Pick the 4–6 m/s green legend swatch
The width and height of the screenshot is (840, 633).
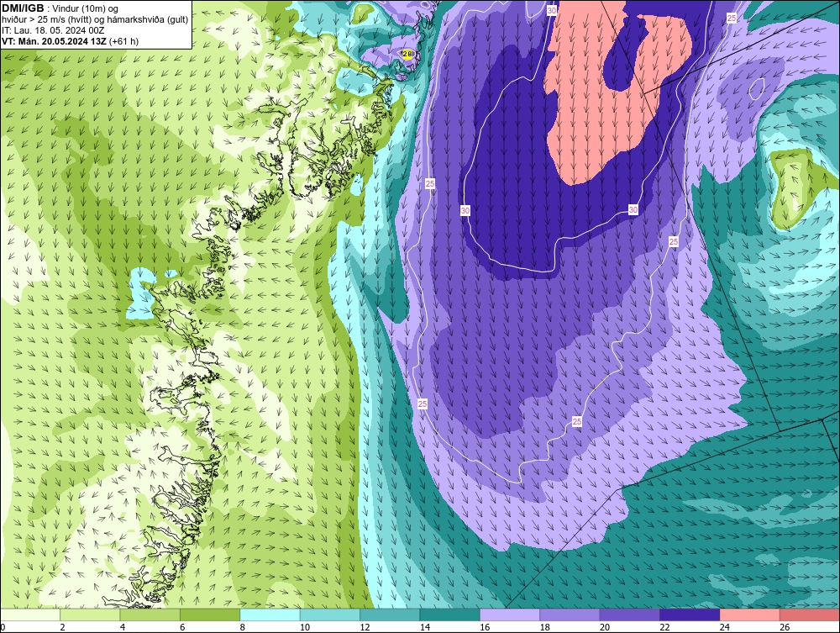[x=150, y=615]
